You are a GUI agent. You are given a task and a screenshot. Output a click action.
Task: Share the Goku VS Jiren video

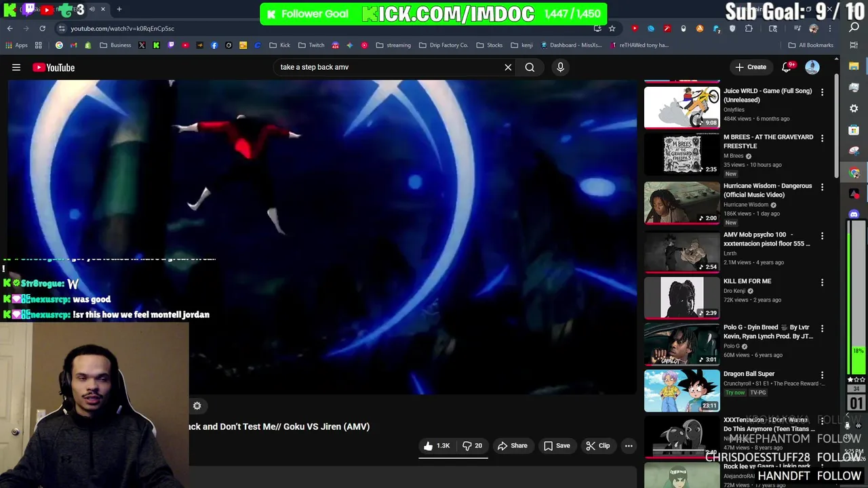pos(512,445)
